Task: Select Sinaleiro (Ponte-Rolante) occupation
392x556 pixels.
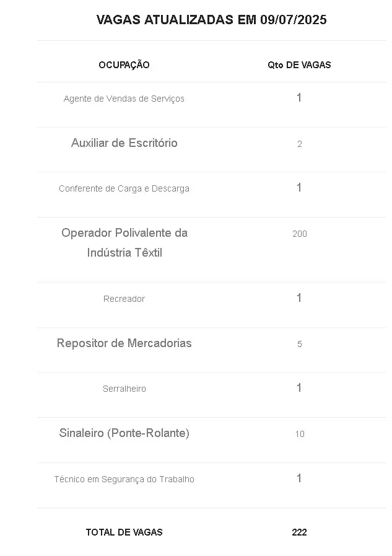Action: 124,433
